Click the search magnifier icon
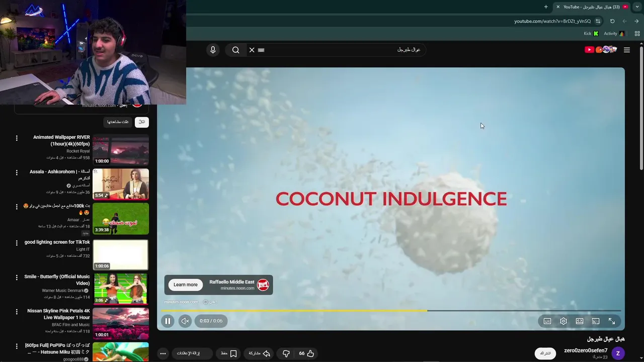This screenshot has width=644, height=362. point(235,50)
